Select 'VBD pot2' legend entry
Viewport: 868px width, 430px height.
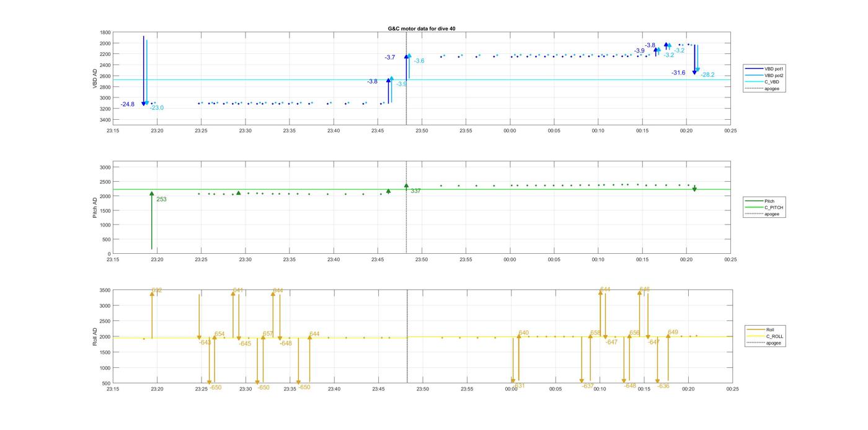tap(773, 75)
